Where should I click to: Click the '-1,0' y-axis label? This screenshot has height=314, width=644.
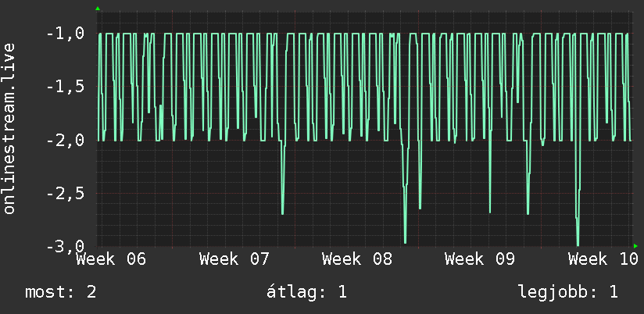click(x=66, y=34)
